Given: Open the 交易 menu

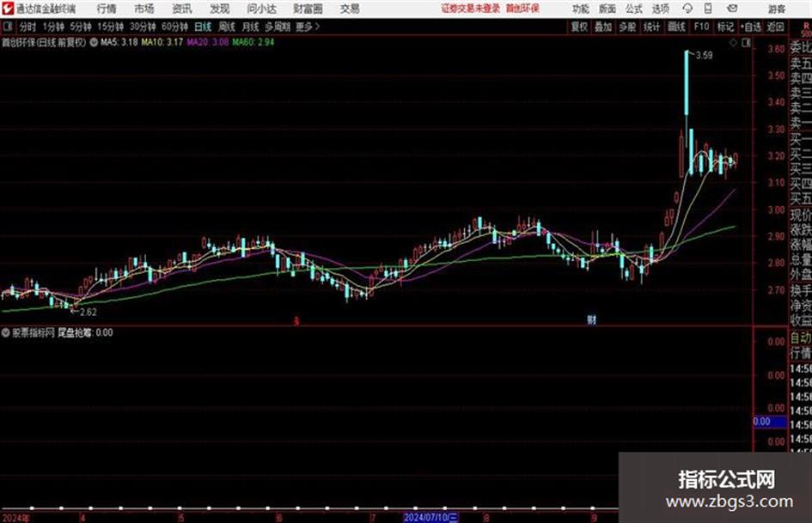Looking at the screenshot, I should pos(350,9).
